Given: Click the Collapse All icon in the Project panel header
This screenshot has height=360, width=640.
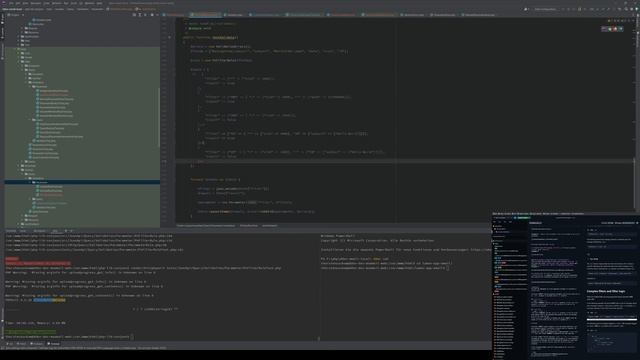Looking at the screenshot, I should [145, 15].
